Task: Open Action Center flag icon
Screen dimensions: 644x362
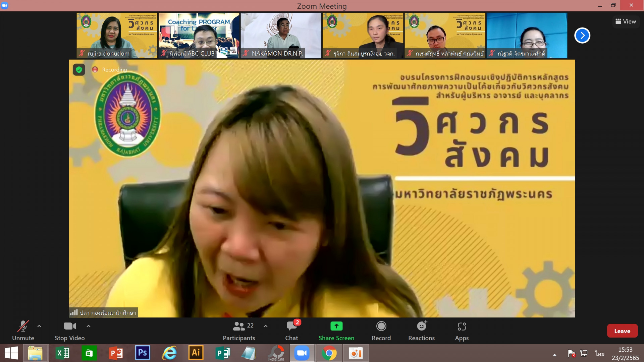Action: 572,353
